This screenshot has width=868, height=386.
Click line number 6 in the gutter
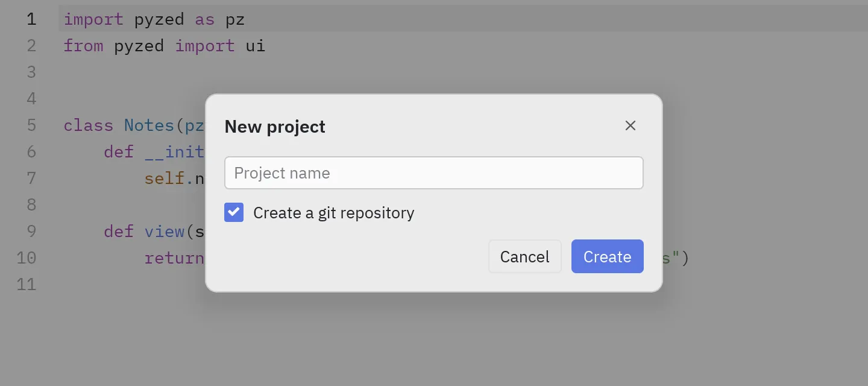click(31, 151)
